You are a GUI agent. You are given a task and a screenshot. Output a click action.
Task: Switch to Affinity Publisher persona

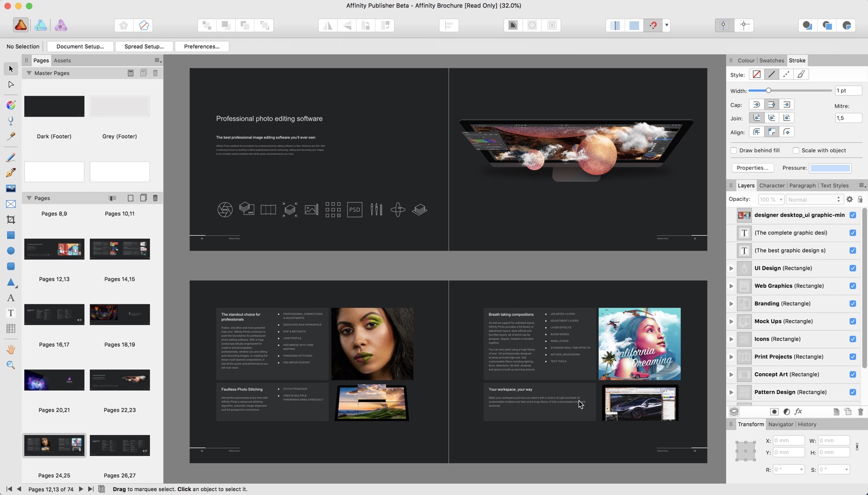[x=21, y=25]
